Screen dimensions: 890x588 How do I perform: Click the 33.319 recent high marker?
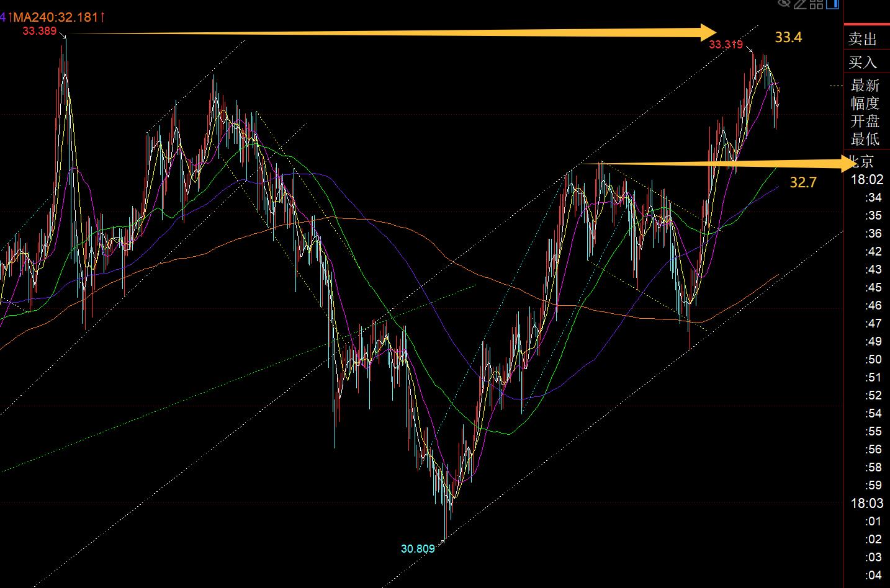coord(726,45)
